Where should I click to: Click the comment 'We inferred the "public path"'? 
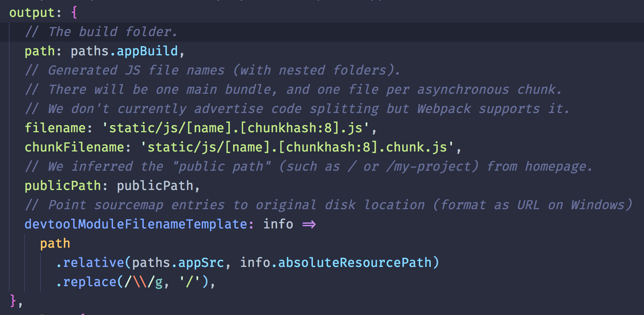click(308, 167)
